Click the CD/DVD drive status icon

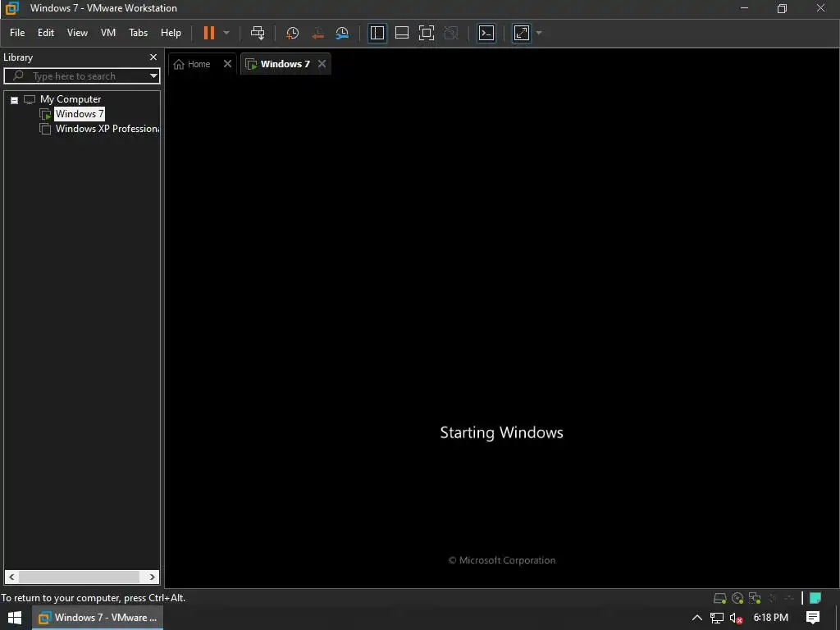(x=737, y=598)
